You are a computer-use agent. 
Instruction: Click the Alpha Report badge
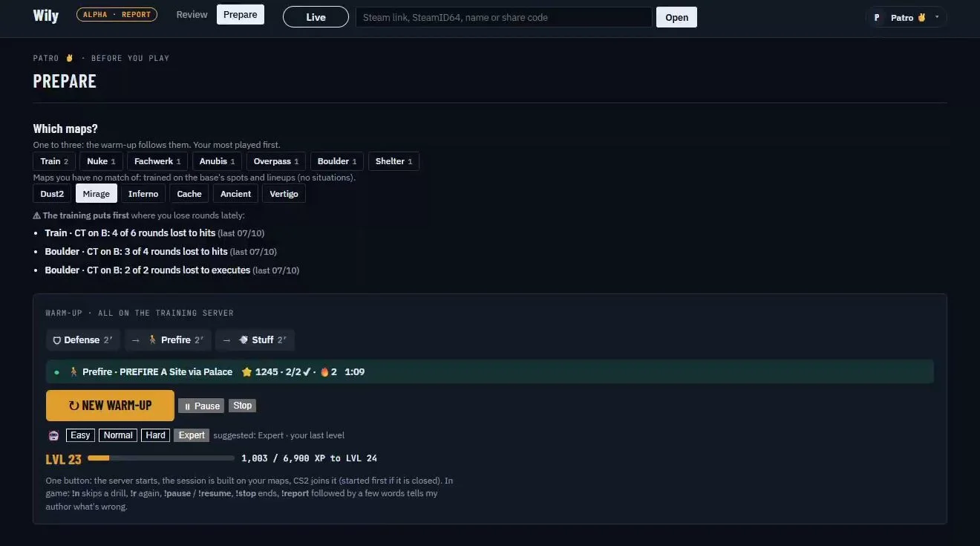tap(117, 15)
